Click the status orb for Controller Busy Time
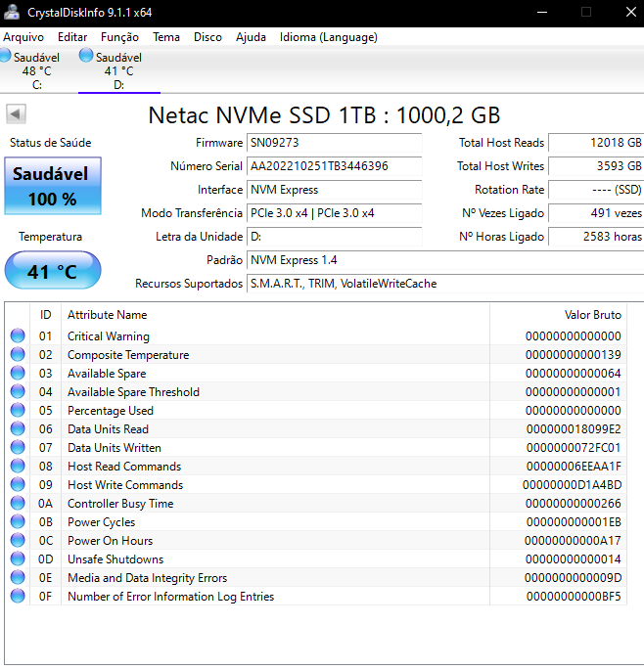Screen dimensions: 644x670 (18, 503)
